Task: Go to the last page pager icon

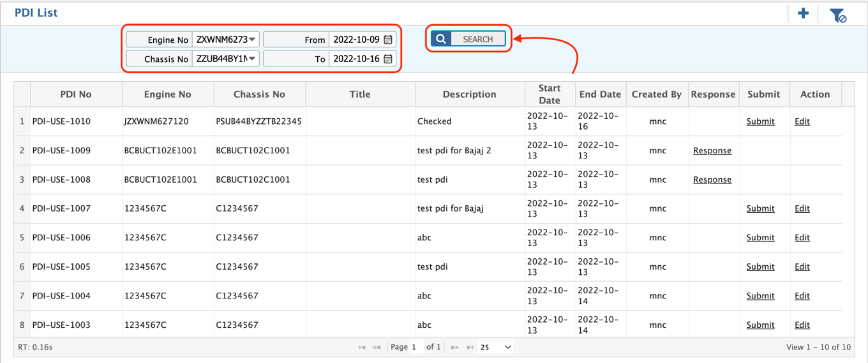Action: click(470, 347)
